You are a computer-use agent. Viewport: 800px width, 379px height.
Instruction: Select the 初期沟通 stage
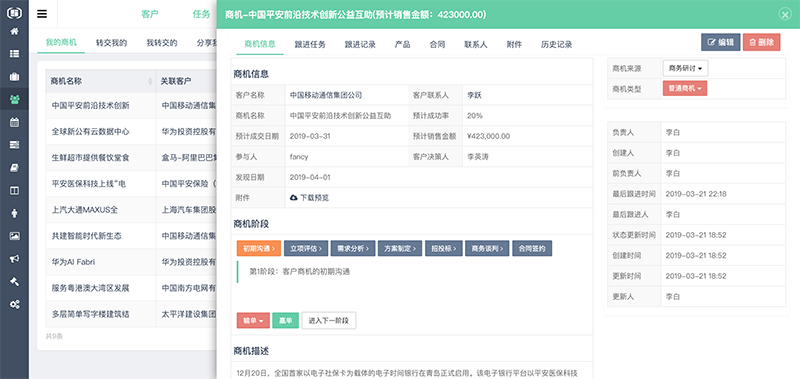point(259,248)
